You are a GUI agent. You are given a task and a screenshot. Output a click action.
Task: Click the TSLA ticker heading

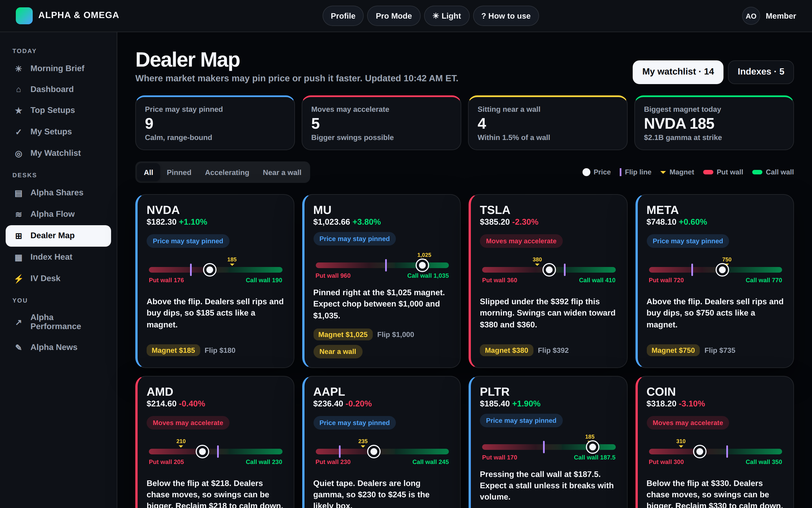pos(495,210)
